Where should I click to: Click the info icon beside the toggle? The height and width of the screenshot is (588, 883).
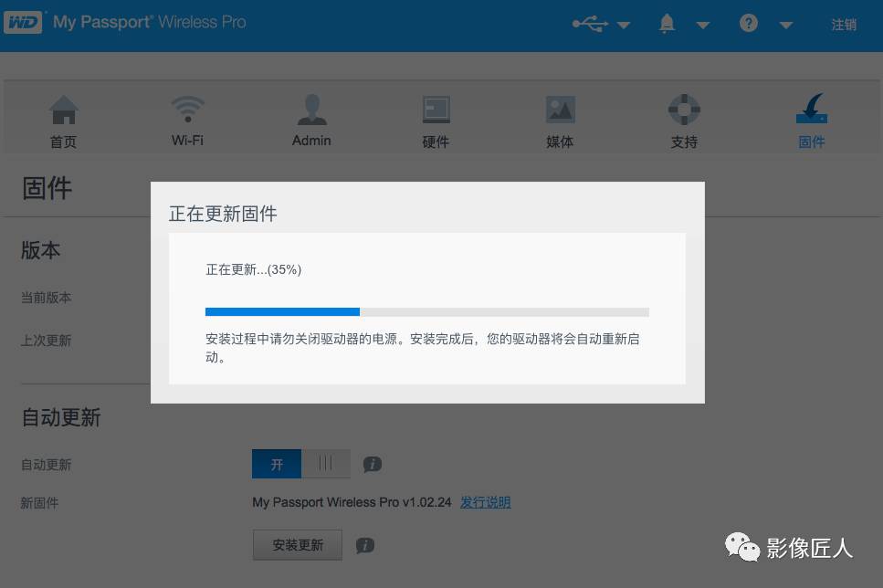(373, 464)
